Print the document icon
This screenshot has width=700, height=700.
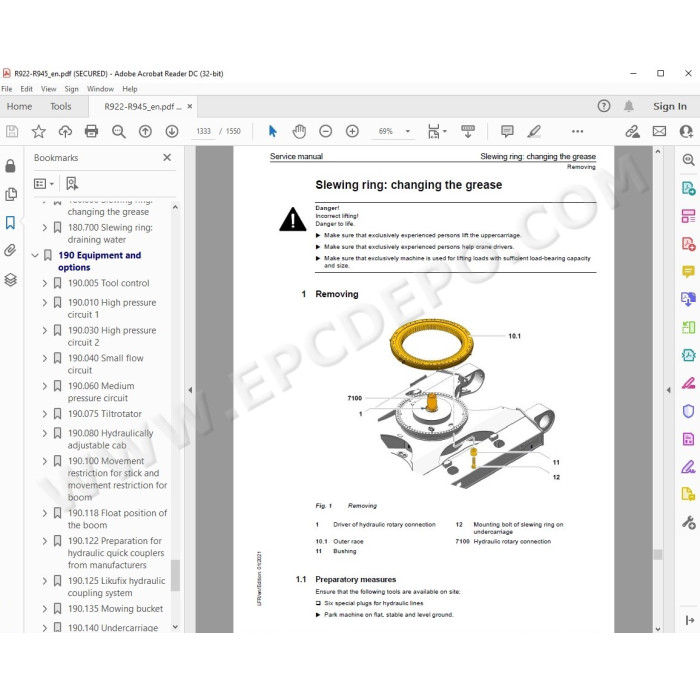[92, 131]
